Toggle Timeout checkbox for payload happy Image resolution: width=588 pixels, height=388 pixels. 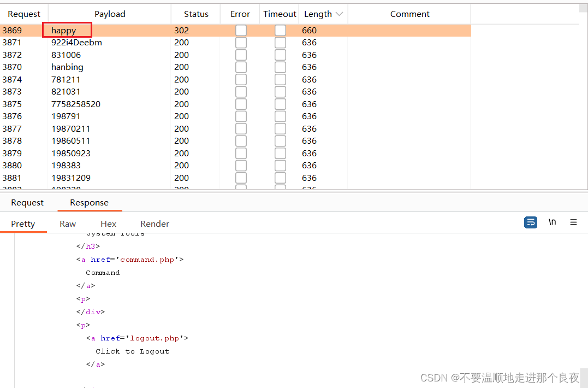[280, 31]
